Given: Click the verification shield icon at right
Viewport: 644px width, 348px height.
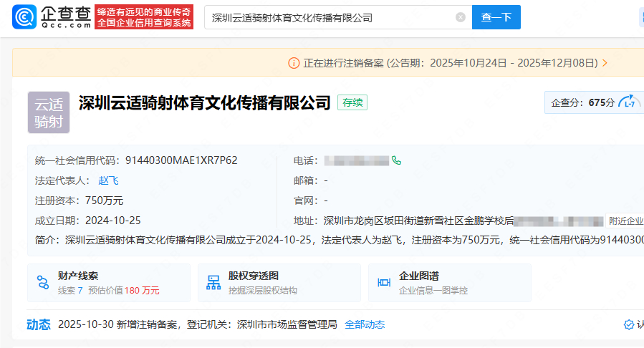Looking at the screenshot, I should pos(628,324).
